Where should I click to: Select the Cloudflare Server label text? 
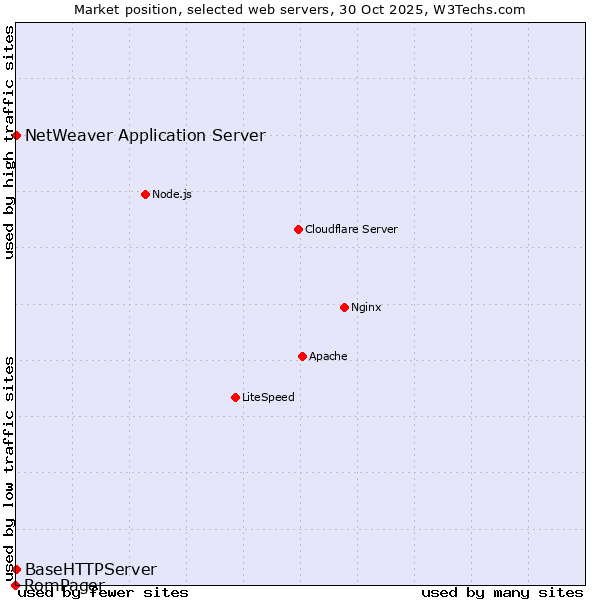(x=351, y=229)
